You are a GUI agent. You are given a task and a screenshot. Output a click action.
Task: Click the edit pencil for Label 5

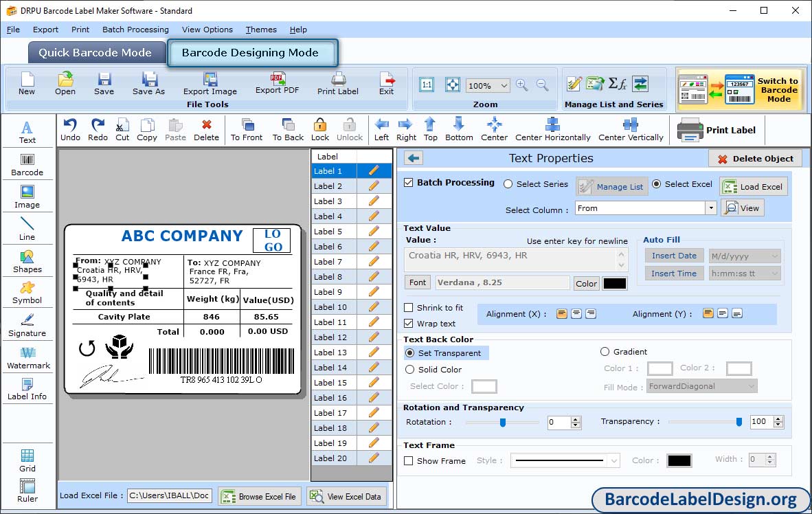pyautogui.click(x=374, y=231)
